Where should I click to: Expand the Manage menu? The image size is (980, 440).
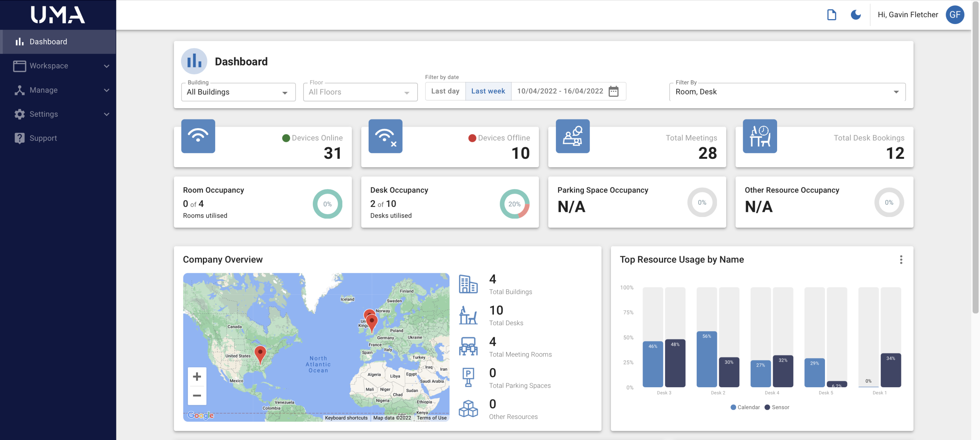tap(58, 90)
